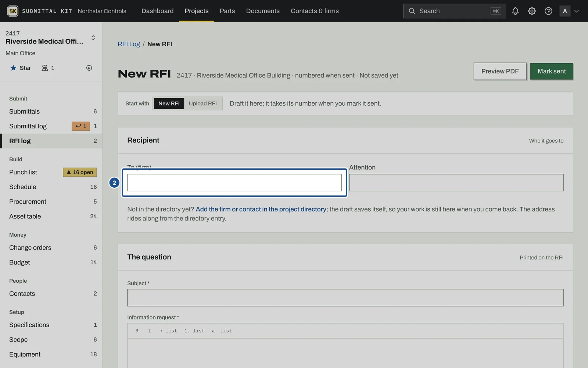Click the Mark sent button
Image resolution: width=588 pixels, height=368 pixels.
(x=552, y=71)
